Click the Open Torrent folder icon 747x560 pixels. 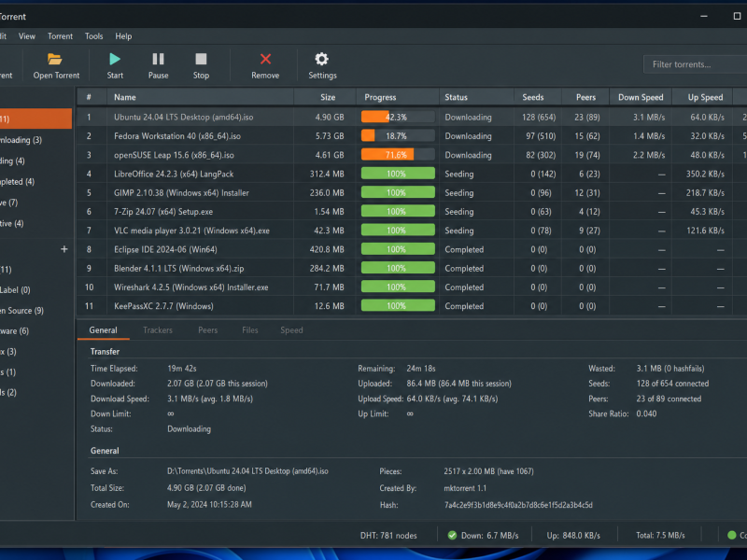click(x=55, y=59)
